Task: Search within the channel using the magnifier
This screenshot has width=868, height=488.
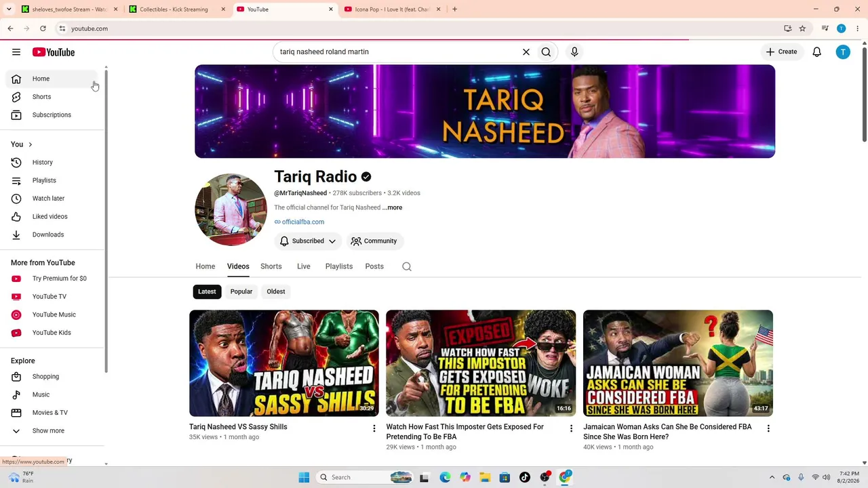Action: (x=407, y=266)
